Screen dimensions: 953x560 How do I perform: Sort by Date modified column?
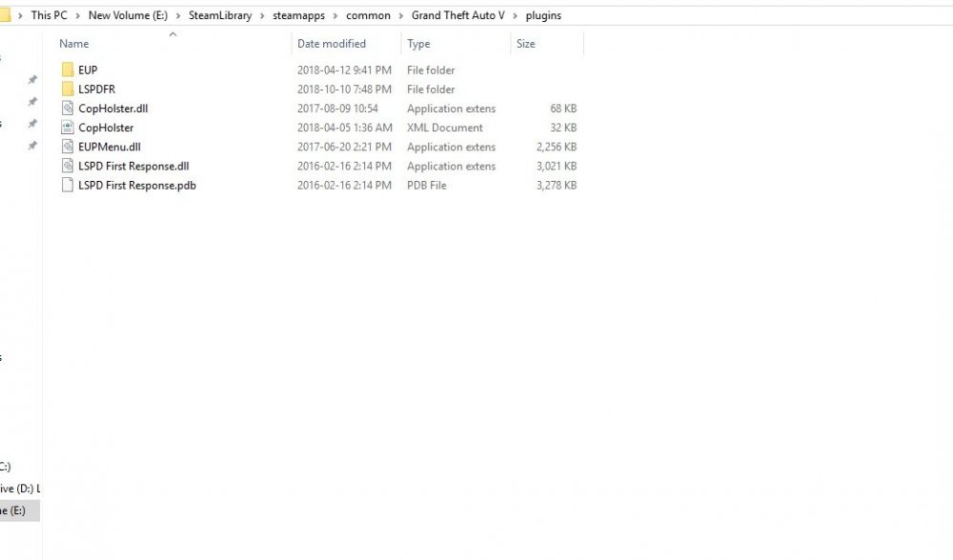pyautogui.click(x=332, y=44)
